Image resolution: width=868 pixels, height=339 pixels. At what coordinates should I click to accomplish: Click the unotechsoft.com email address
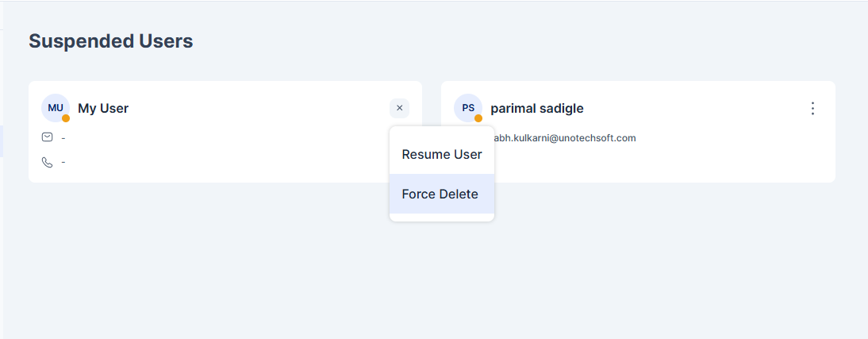click(565, 138)
